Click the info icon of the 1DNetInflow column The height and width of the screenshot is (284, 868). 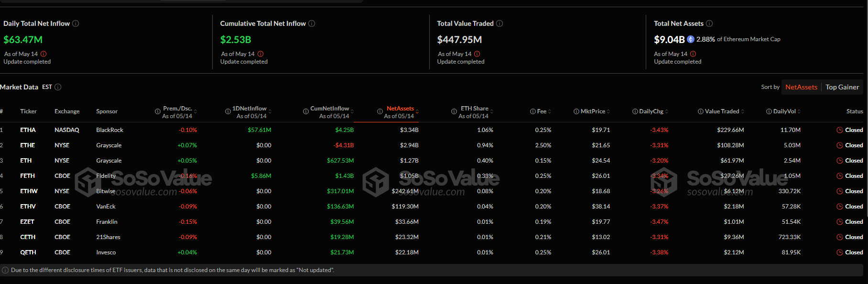228,111
